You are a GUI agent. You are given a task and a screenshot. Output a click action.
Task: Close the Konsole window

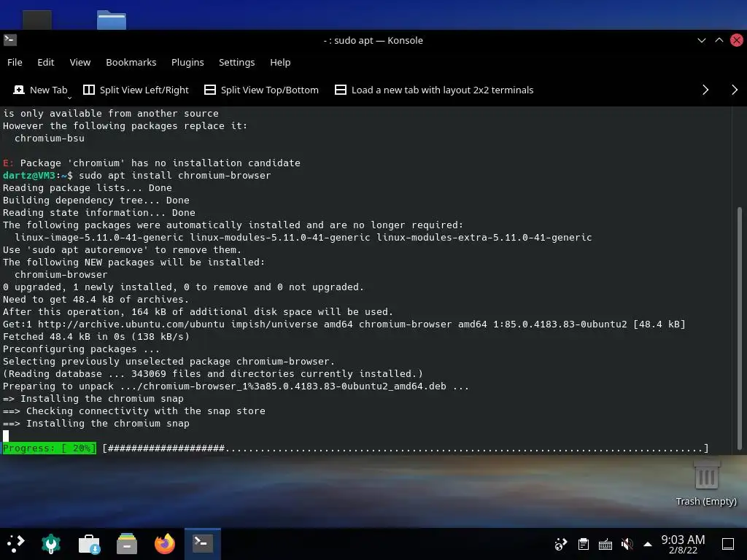coord(737,41)
